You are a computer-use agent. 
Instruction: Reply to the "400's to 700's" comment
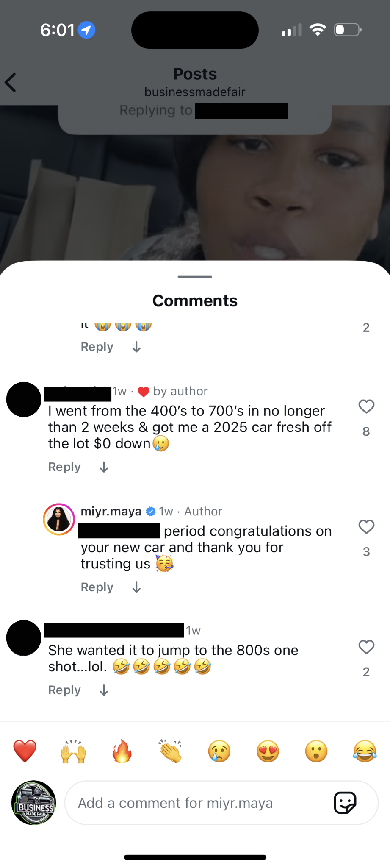pyautogui.click(x=64, y=467)
